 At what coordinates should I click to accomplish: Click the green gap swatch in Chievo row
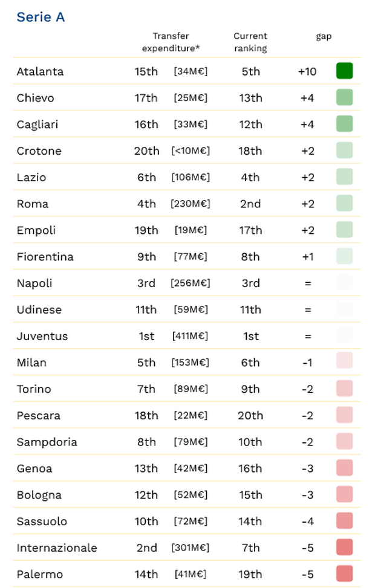point(344,98)
